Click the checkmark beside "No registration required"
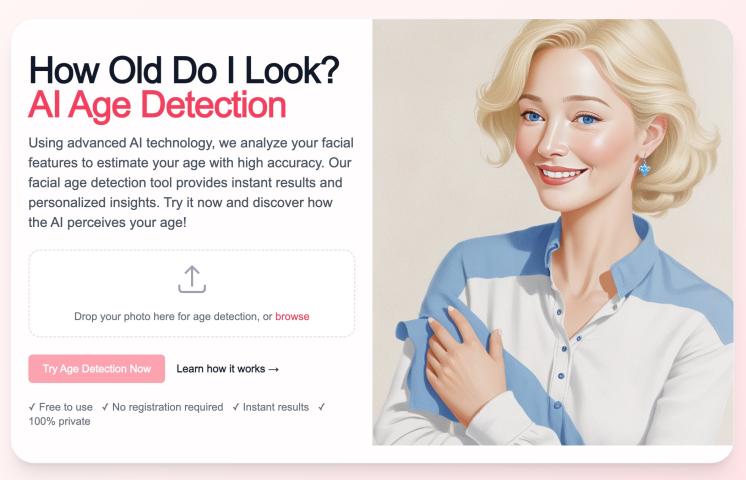Viewport: 746px width, 480px height. (105, 407)
